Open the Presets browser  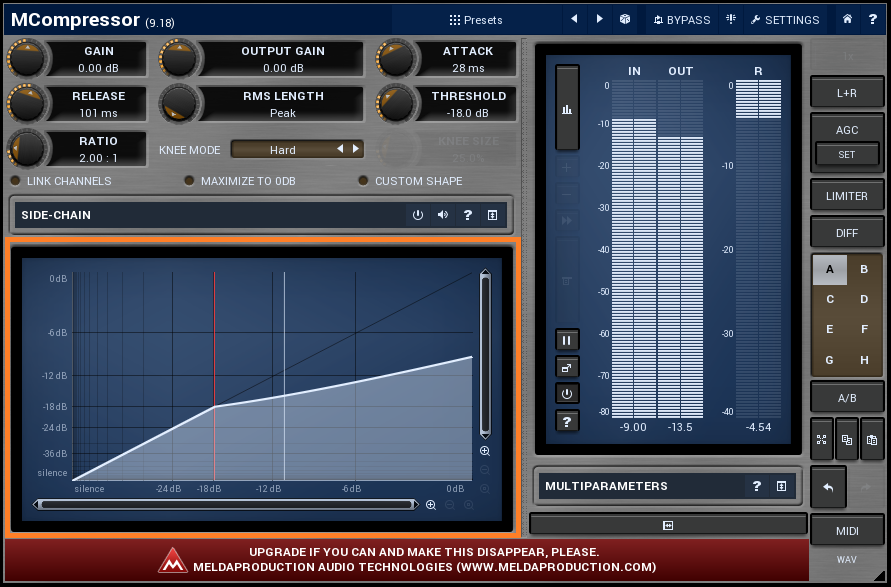coord(476,20)
